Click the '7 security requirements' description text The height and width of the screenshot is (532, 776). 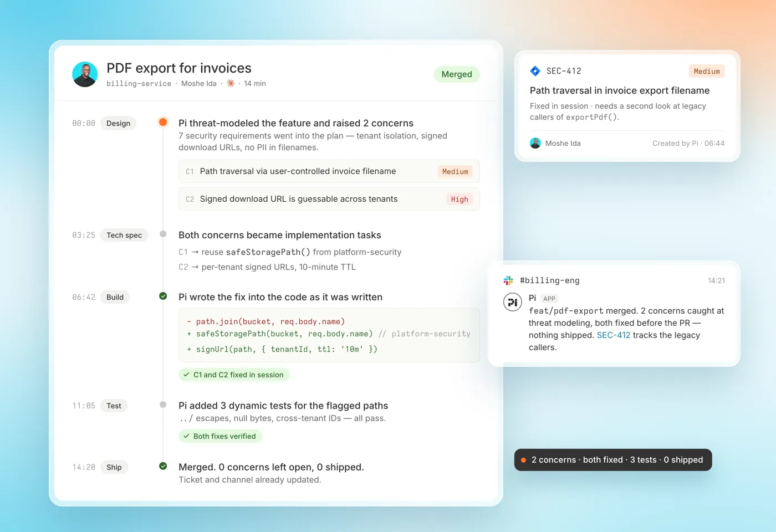click(313, 141)
